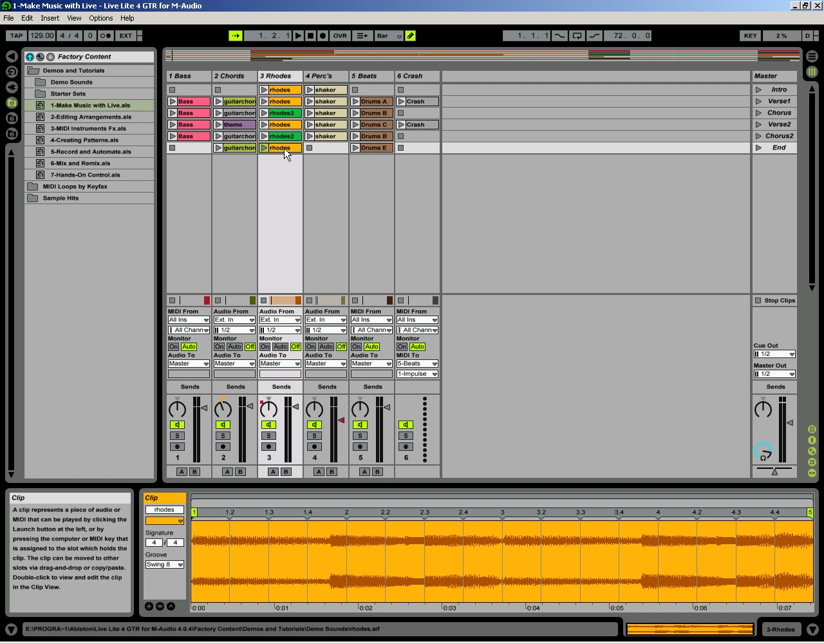
Task: Launch theme clip in Chords track
Action: (218, 125)
